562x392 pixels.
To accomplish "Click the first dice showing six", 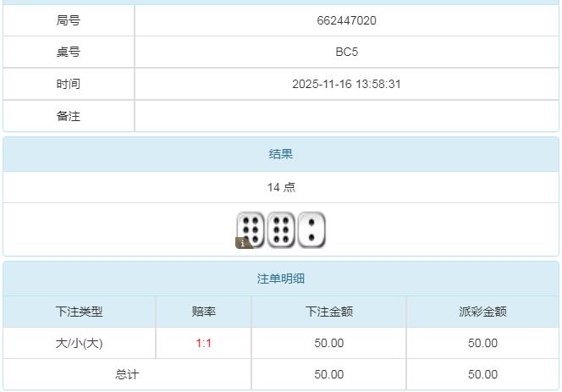I will (x=250, y=229).
